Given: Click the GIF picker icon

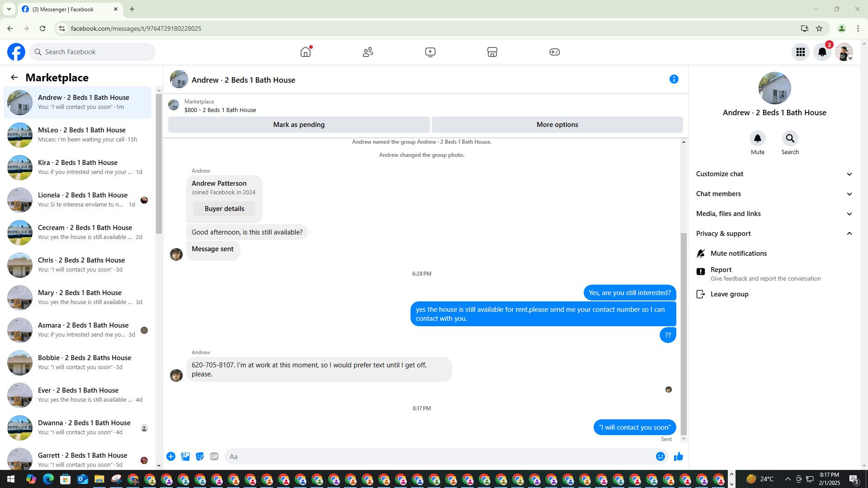Looking at the screenshot, I should coord(214,456).
